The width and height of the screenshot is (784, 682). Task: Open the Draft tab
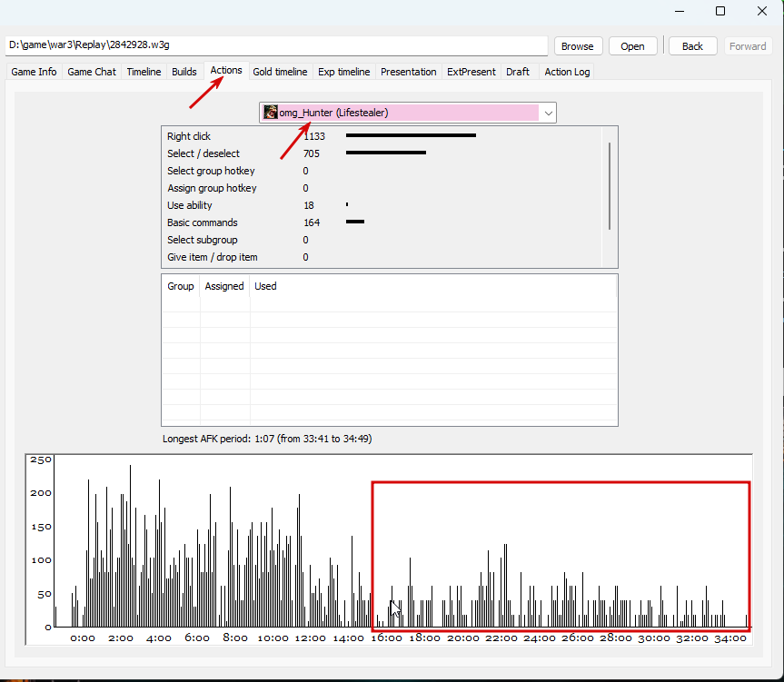click(518, 72)
